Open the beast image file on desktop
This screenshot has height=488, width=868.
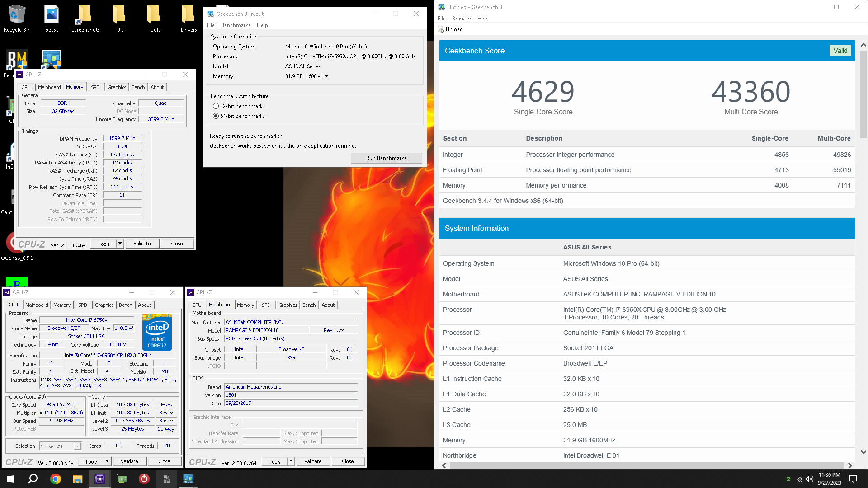tap(52, 18)
